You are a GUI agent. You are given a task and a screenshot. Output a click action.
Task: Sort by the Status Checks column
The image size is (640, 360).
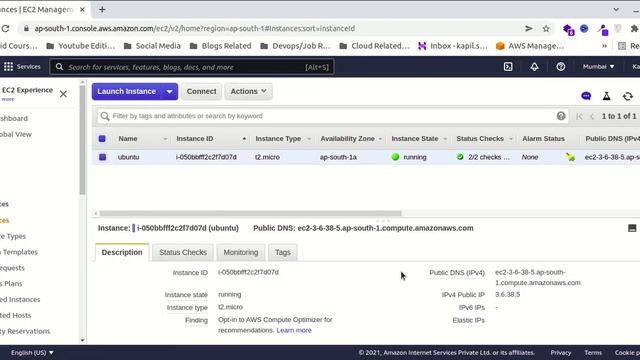480,139
